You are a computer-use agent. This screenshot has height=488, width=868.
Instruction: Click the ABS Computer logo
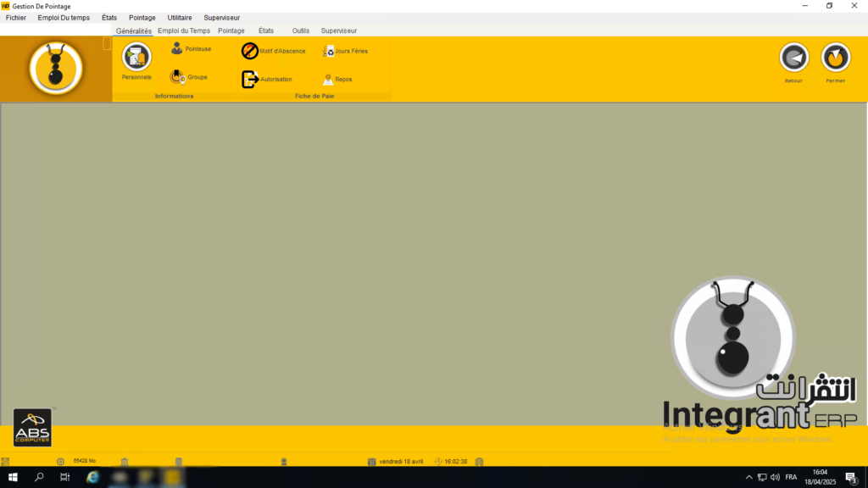[x=32, y=427]
